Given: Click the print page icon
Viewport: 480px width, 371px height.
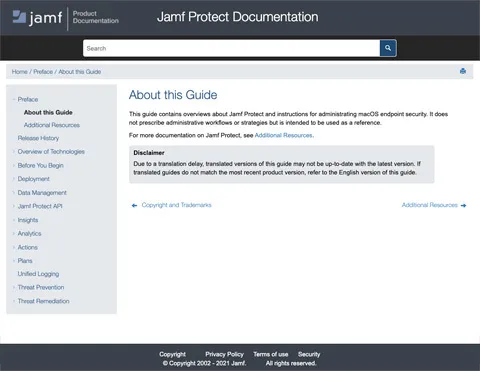Looking at the screenshot, I should point(463,71).
